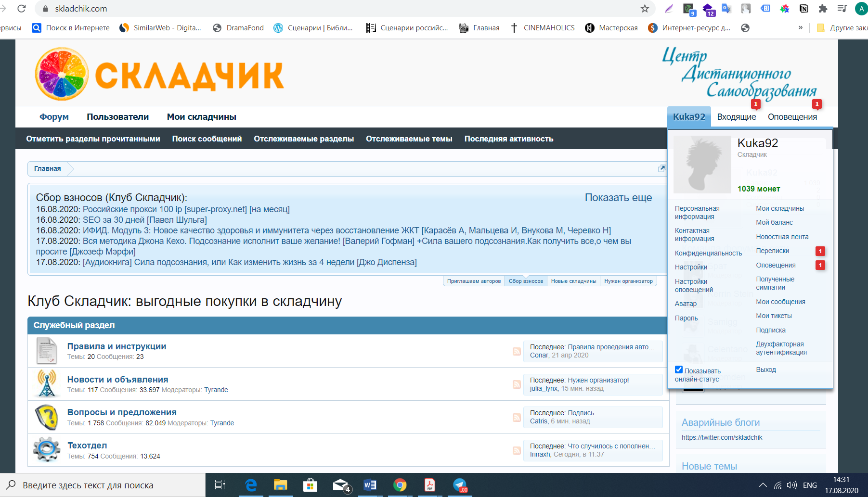The image size is (868, 497).
Task: Open the Техотдел forum section
Action: click(x=87, y=446)
